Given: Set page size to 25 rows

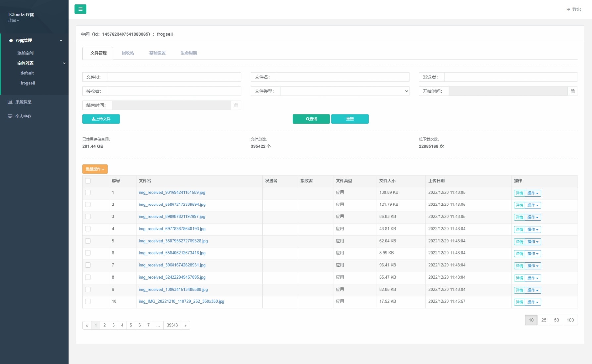Looking at the screenshot, I should [544, 320].
